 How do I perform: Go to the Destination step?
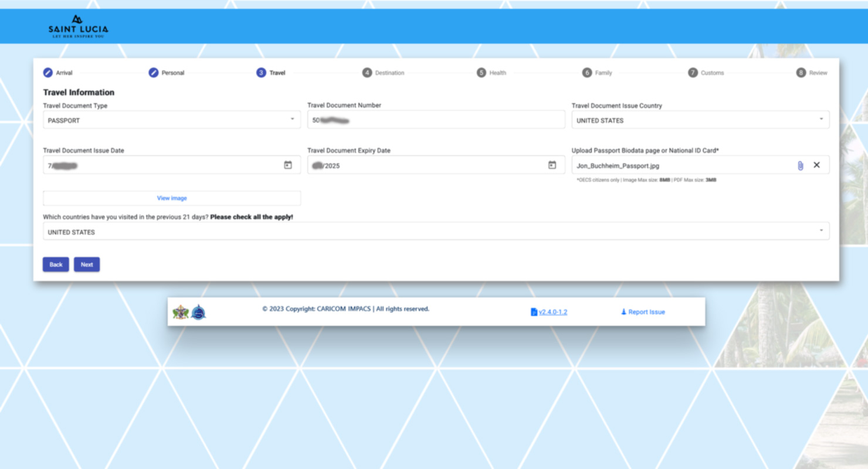(x=384, y=73)
